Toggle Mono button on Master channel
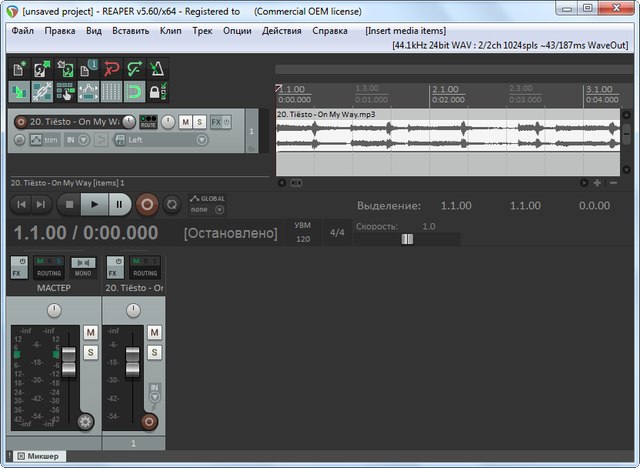 pos(83,267)
